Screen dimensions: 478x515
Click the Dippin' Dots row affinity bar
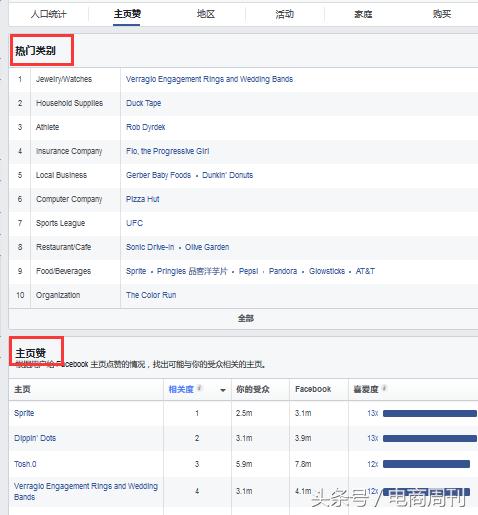coord(430,438)
